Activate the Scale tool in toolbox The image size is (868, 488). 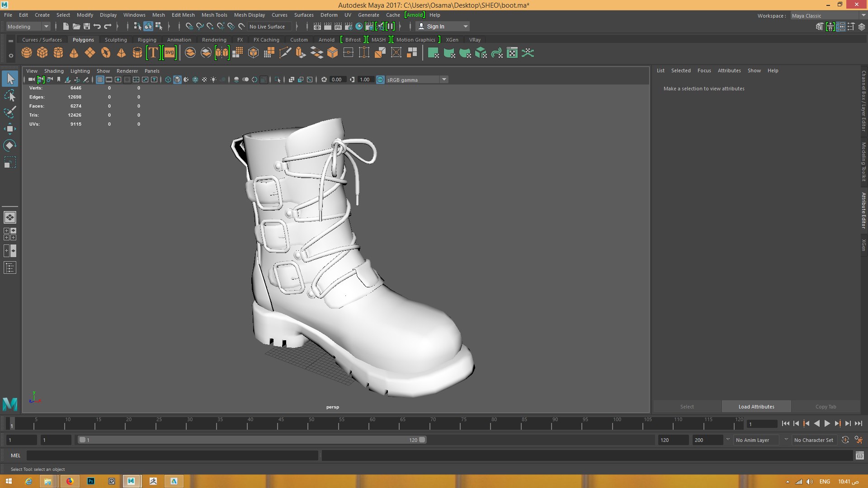(10, 162)
